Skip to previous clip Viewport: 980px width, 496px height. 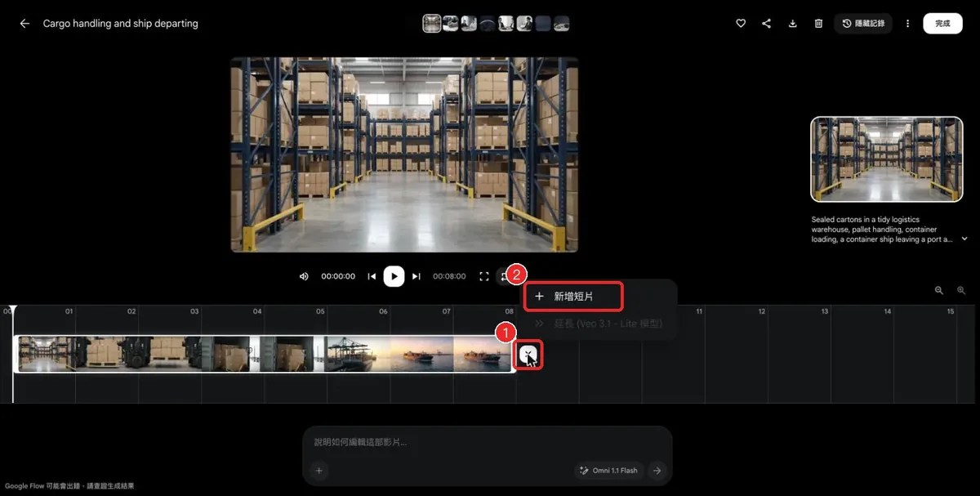372,276
